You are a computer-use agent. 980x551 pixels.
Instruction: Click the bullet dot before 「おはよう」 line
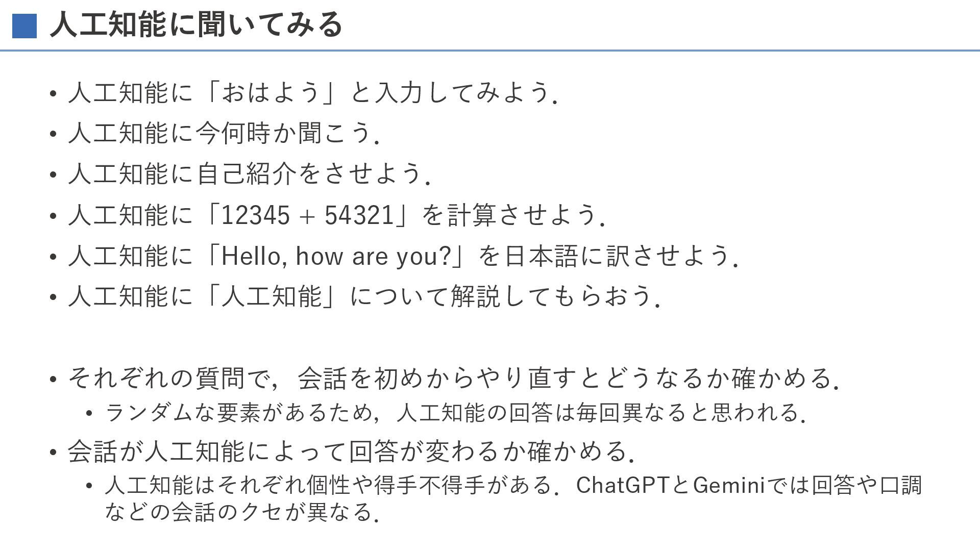tap(53, 94)
